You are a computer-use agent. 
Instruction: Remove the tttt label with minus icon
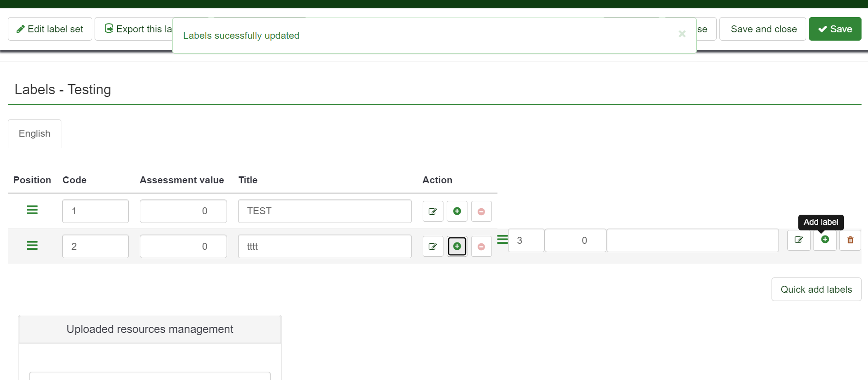coord(481,247)
